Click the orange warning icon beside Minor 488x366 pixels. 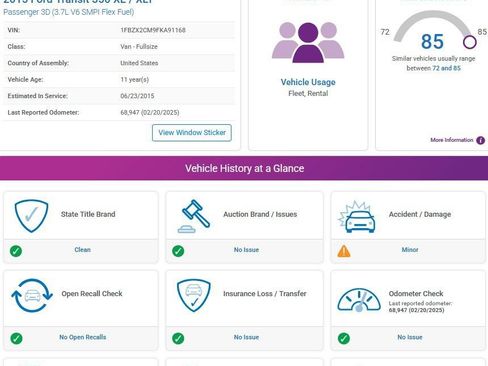tap(344, 251)
